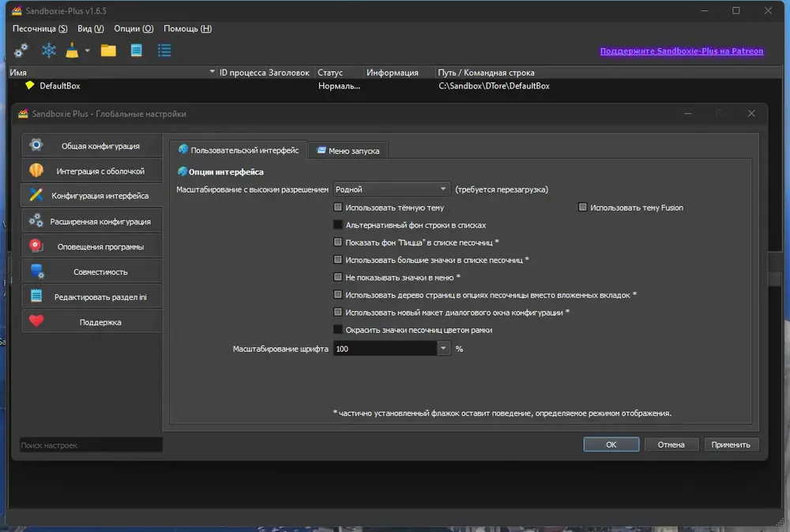Screen dimensions: 790x532
Task: Click the notepad ini editor toolbar icon
Action: point(136,51)
